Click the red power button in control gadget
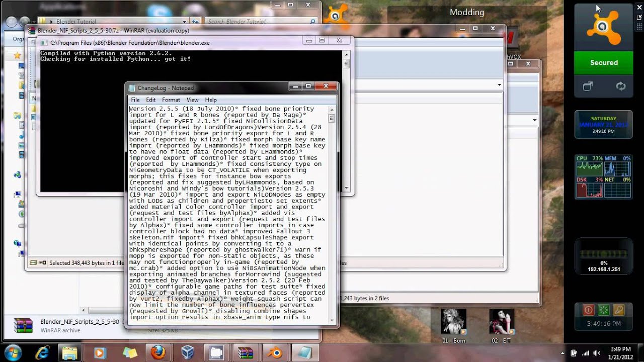The image size is (644, 362). [x=588, y=310]
